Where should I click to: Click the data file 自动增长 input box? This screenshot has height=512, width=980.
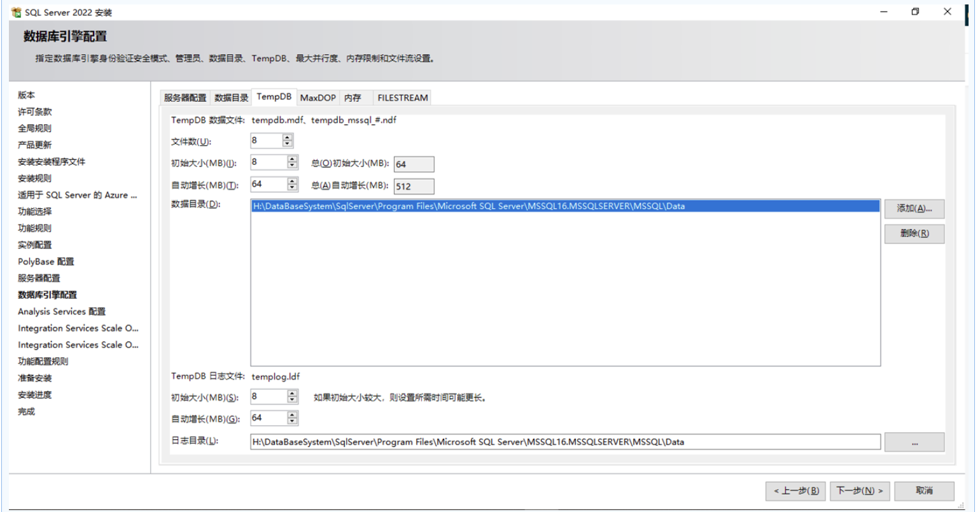tap(269, 184)
